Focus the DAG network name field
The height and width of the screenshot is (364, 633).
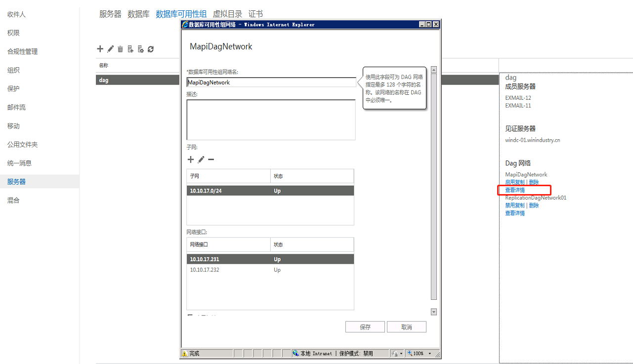[271, 82]
